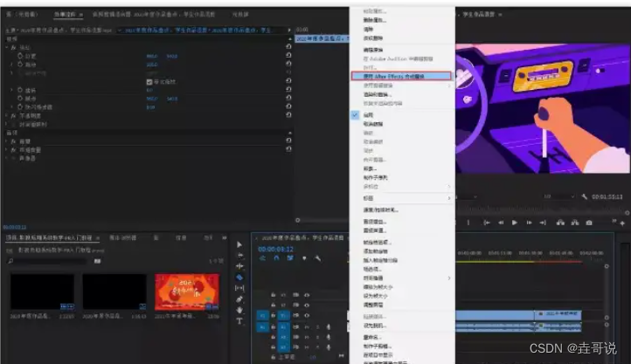Screen dimensions: 631x364
Task: Click the Linked Selection icon in timeline
Action: click(x=290, y=258)
